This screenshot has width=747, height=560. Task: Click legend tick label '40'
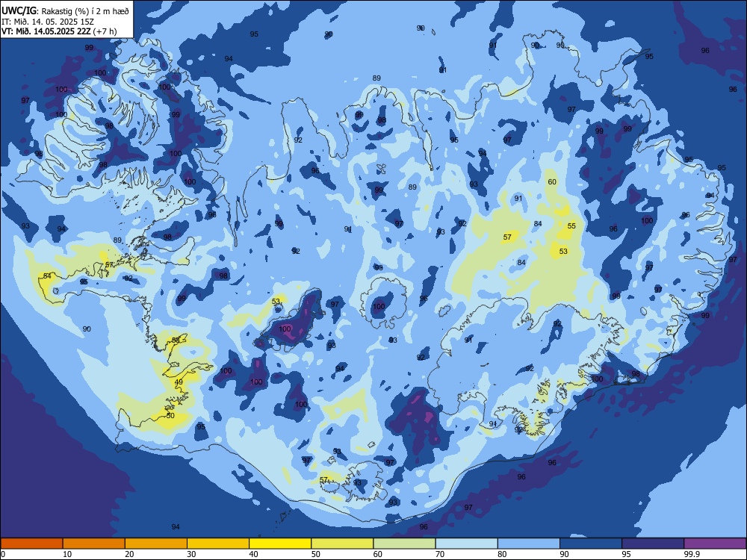253,554
